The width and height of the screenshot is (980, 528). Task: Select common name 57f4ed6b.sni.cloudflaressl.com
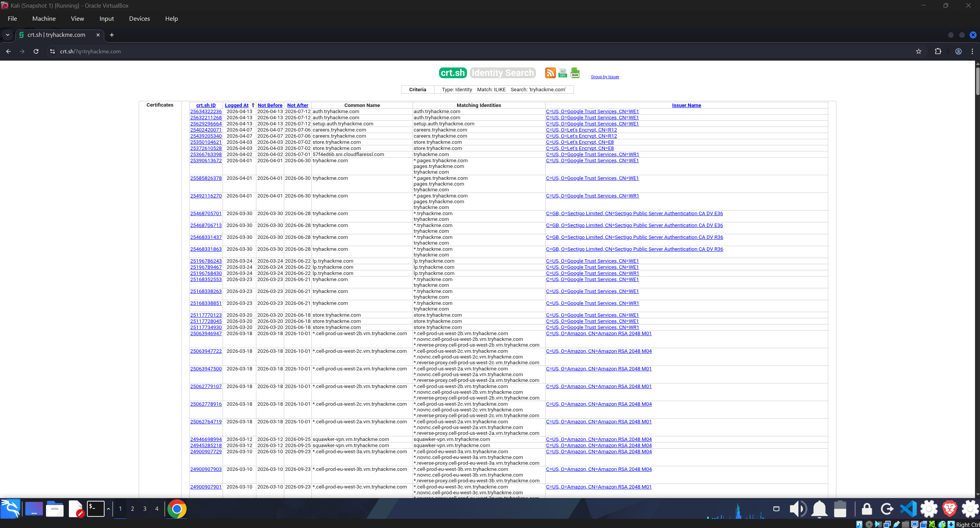[348, 155]
